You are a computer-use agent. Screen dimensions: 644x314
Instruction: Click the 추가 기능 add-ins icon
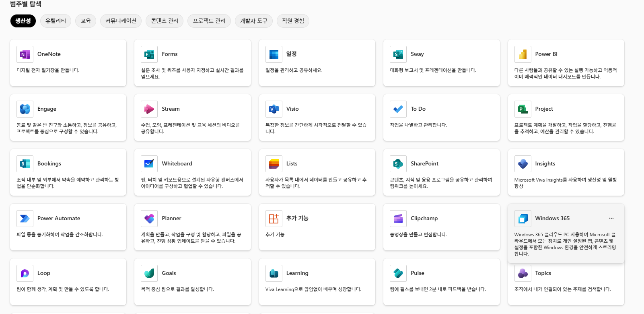click(x=274, y=218)
